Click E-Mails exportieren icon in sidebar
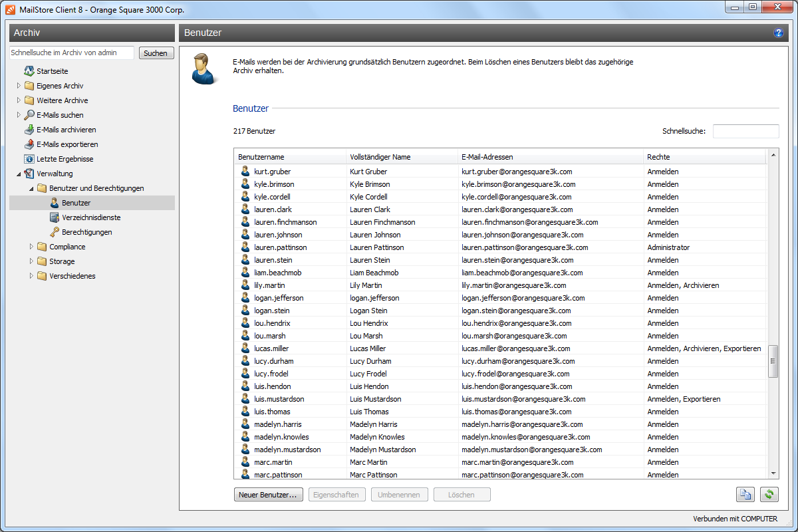The image size is (798, 532). (x=29, y=144)
